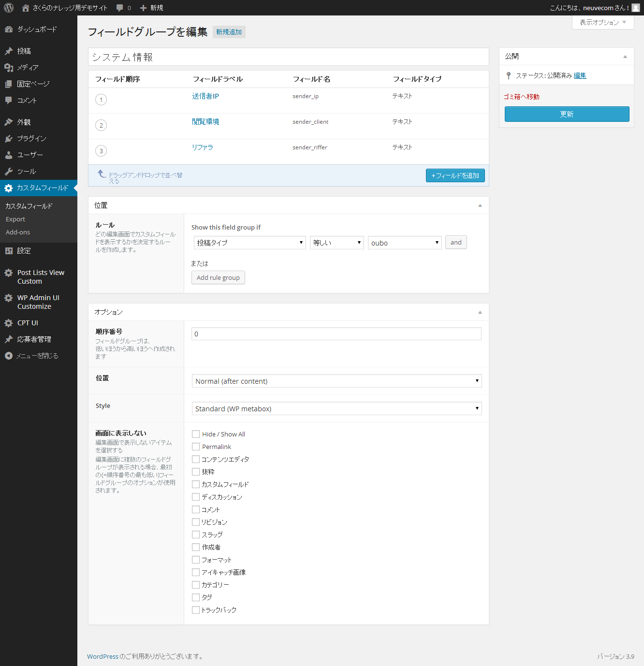This screenshot has height=666, width=644.
Task: Open the Normal (after content) position dropdown
Action: coord(337,381)
